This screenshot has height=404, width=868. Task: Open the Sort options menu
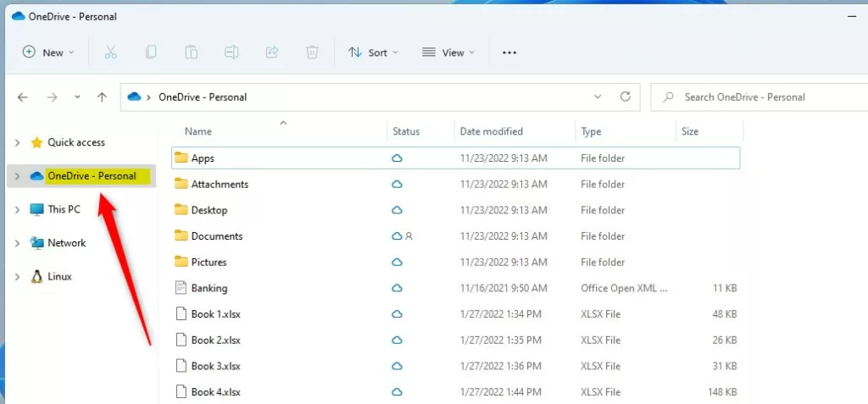click(x=373, y=53)
